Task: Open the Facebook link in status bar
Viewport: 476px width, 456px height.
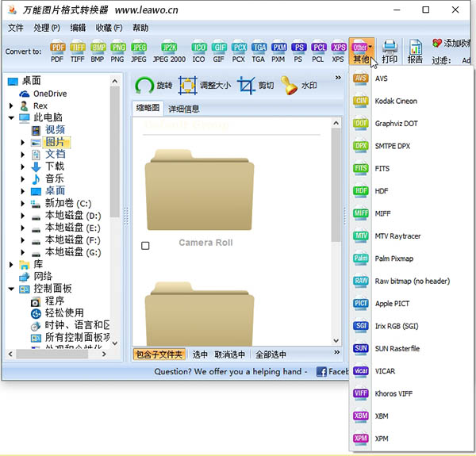Action: pos(332,372)
